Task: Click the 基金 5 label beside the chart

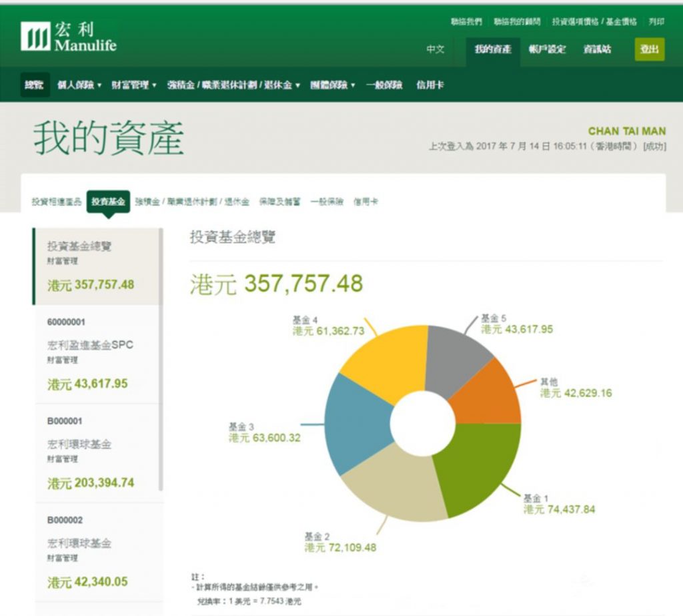Action: click(494, 318)
